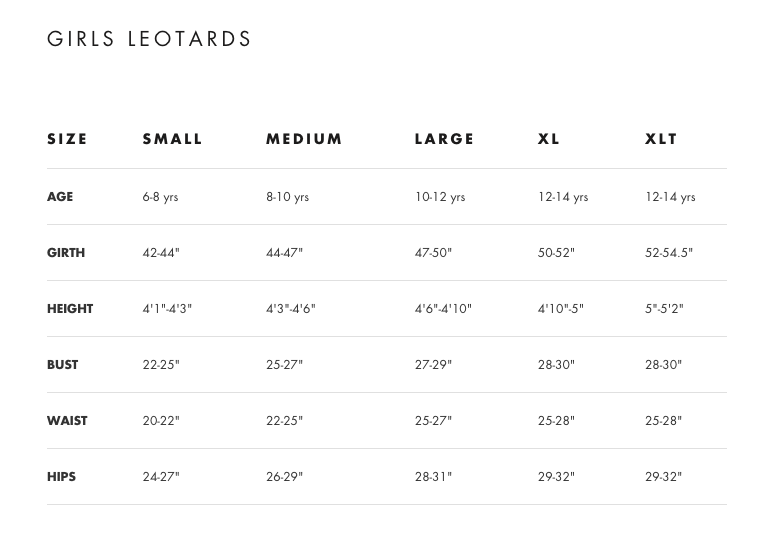Select the MEDIUM column header
Image resolution: width=765 pixels, height=550 pixels.
[304, 139]
